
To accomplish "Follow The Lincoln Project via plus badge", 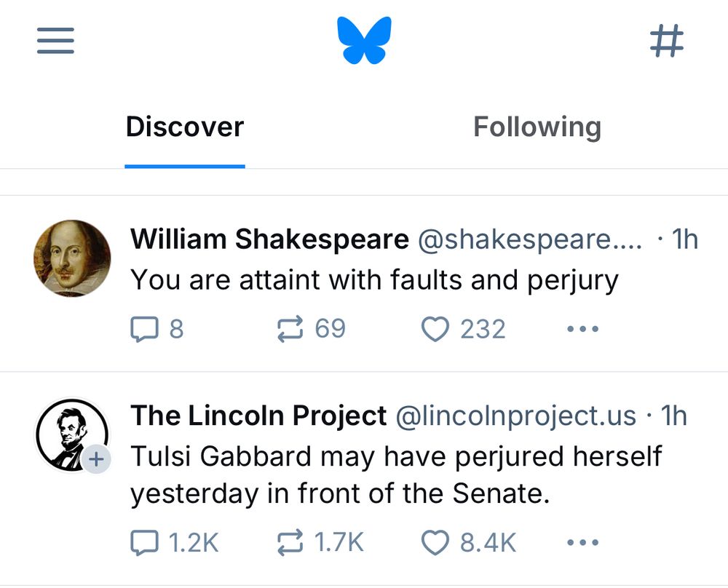I will pos(95,459).
